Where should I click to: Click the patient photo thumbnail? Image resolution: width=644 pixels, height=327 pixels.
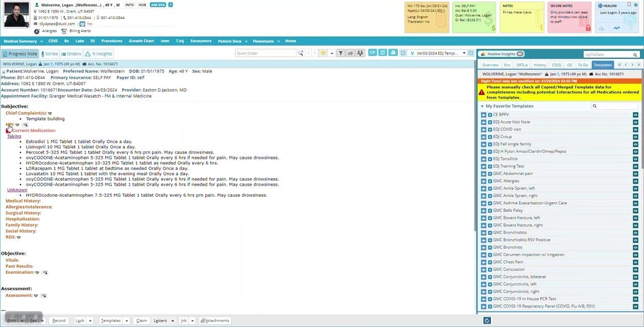pyautogui.click(x=17, y=15)
